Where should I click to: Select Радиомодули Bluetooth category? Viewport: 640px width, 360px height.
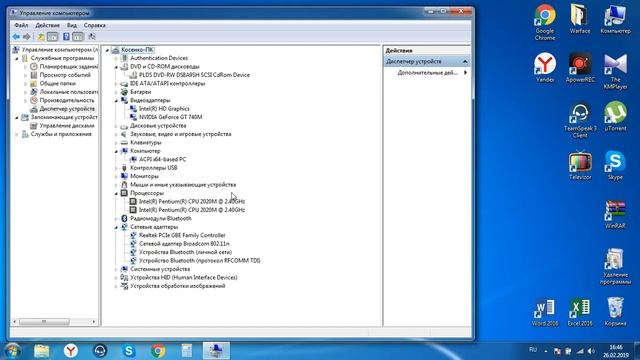coord(160,218)
